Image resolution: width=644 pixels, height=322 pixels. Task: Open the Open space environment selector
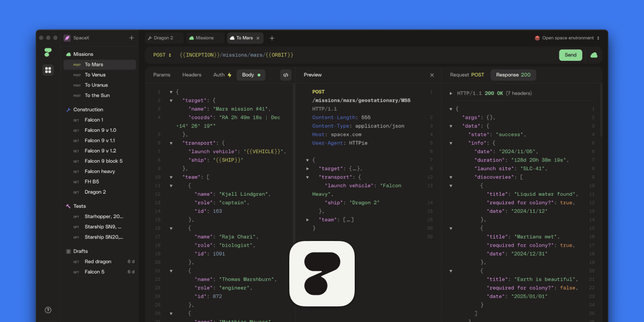click(567, 38)
